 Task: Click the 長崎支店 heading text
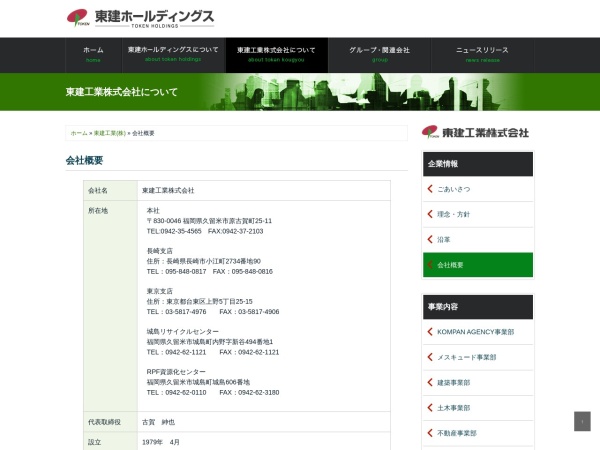tap(160, 251)
